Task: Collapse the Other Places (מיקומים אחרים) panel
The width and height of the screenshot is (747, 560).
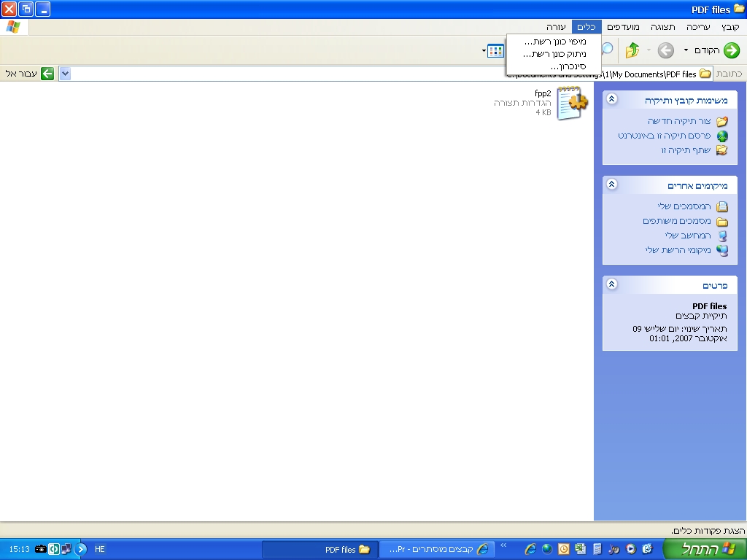Action: tap(612, 184)
